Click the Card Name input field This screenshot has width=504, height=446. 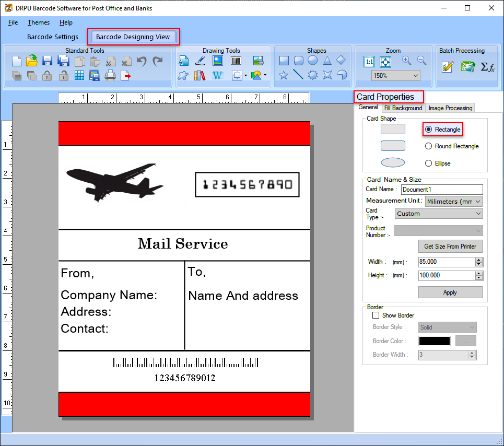coord(442,190)
